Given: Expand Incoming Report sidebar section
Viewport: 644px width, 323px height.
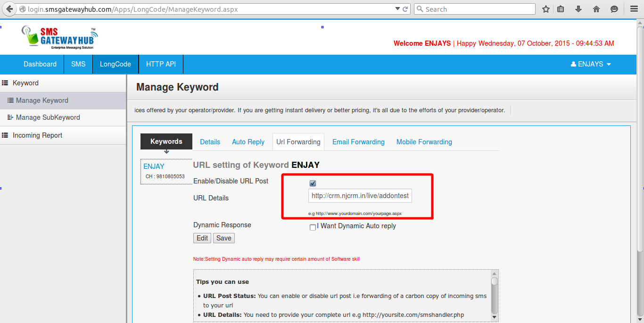Looking at the screenshot, I should (x=63, y=135).
